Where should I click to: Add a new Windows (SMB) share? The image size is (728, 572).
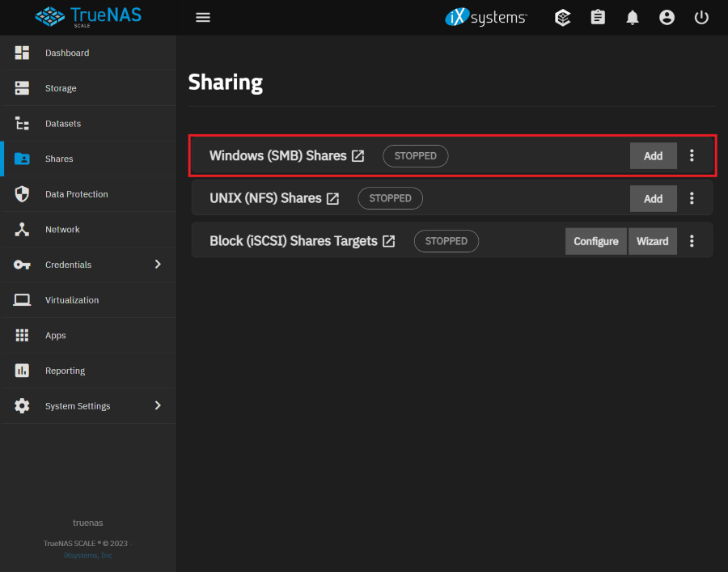tap(653, 156)
